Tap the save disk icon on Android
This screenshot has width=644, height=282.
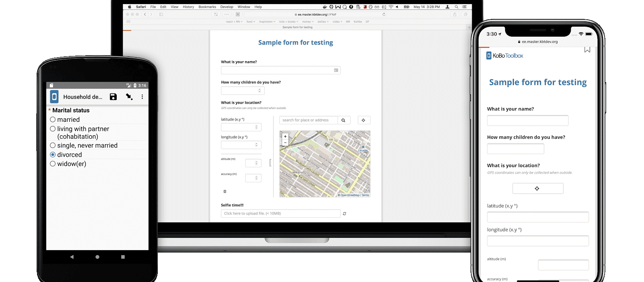(x=113, y=97)
